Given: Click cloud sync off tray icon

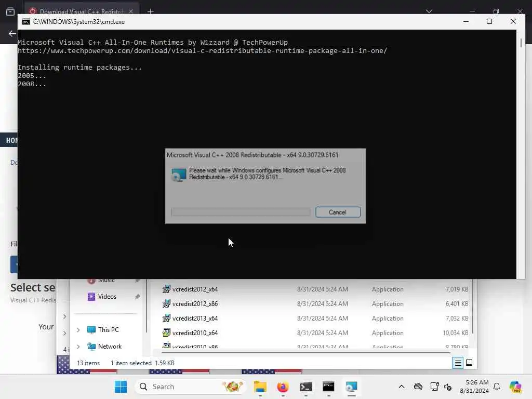Looking at the screenshot, I should tap(418, 387).
